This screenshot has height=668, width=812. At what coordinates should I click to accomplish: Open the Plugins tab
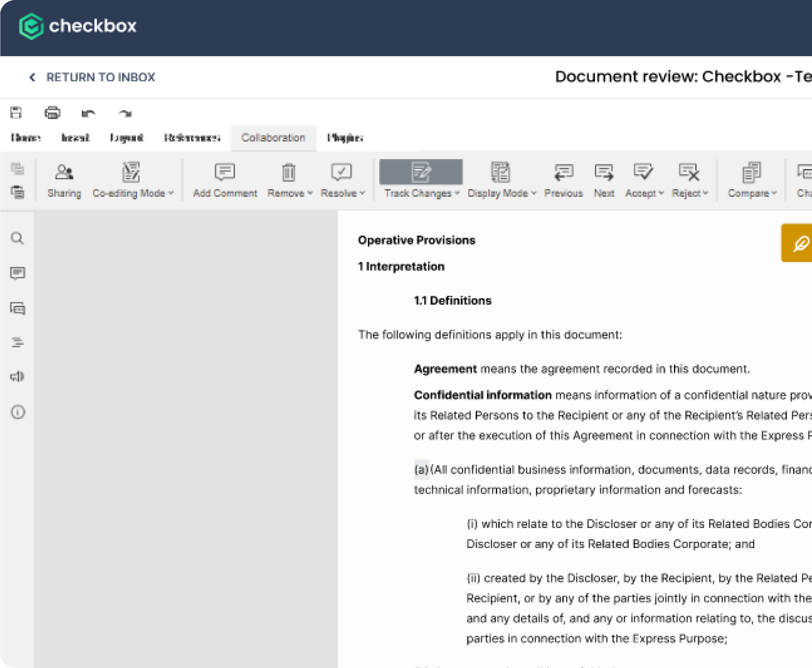(345, 138)
